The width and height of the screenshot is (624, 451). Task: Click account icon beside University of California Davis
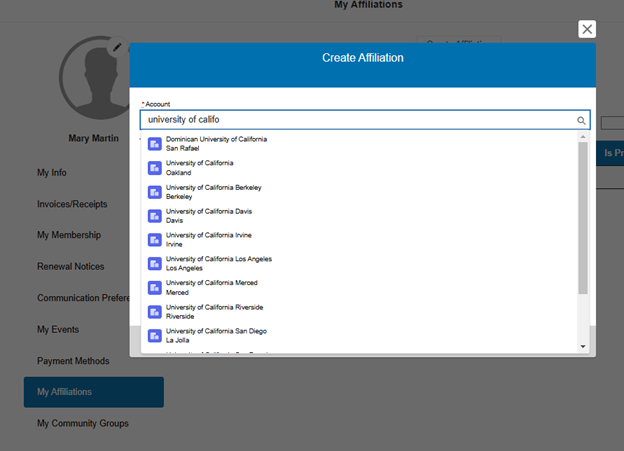tap(154, 216)
